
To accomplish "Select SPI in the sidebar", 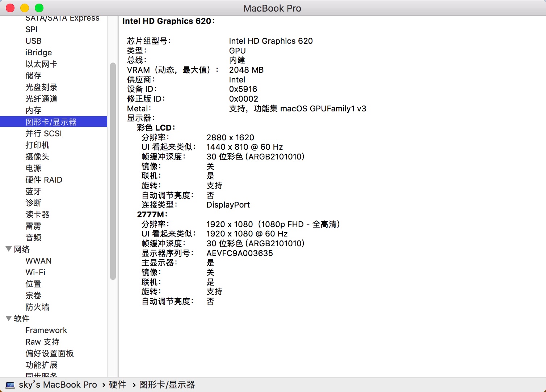I will [x=31, y=29].
